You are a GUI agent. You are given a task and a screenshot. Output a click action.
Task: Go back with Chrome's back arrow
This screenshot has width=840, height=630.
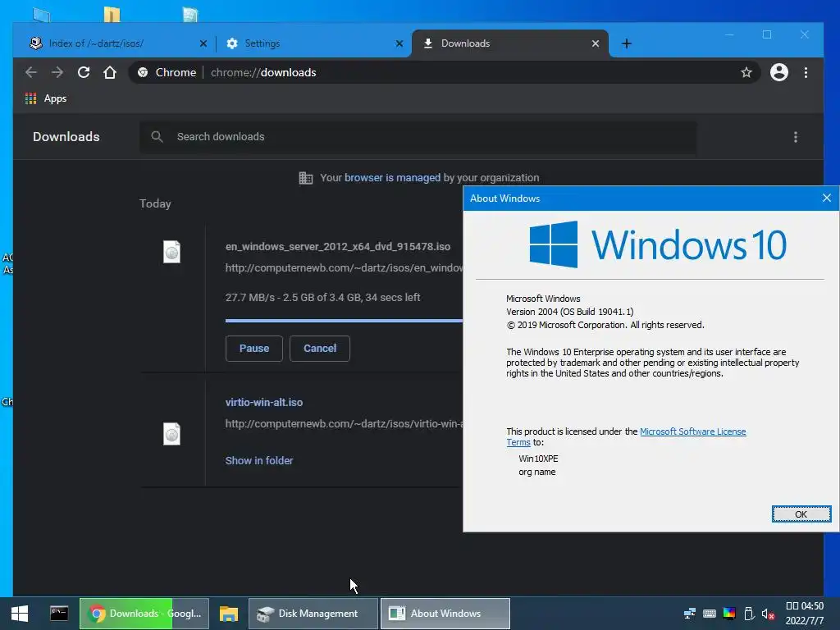click(x=31, y=72)
